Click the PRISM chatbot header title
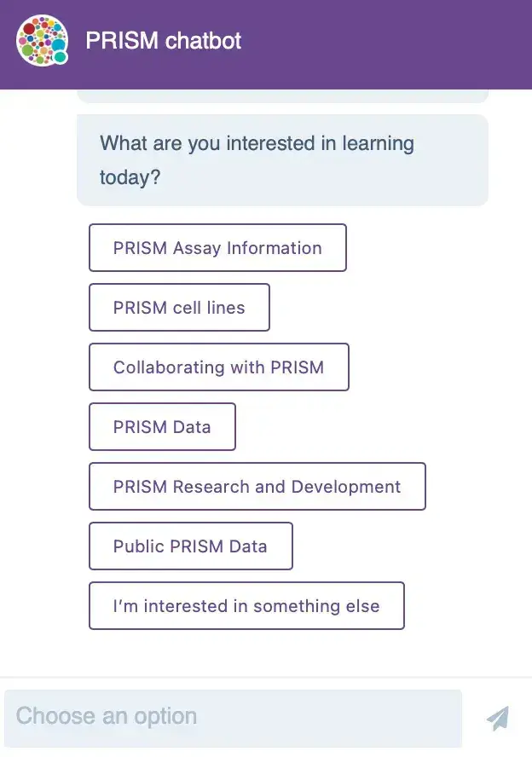Viewport: 532px width, 757px height. pyautogui.click(x=164, y=41)
